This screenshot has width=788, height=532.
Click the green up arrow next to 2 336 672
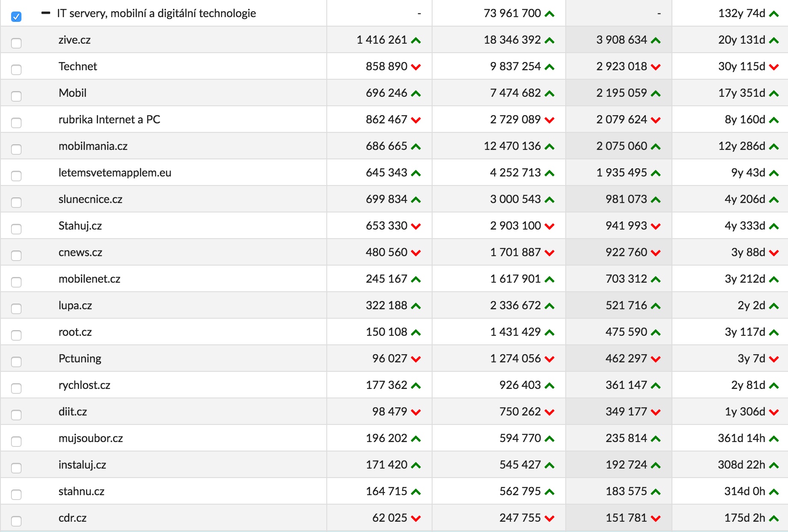click(549, 306)
